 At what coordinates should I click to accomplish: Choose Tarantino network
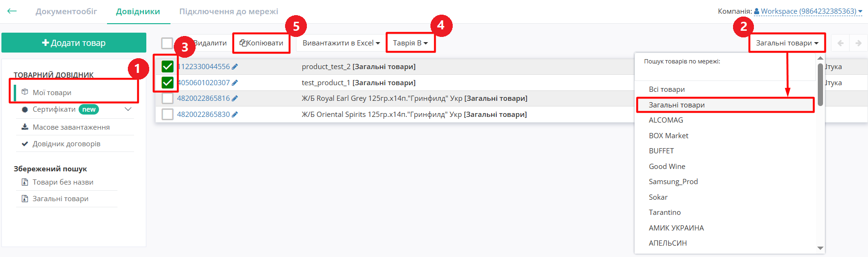665,213
